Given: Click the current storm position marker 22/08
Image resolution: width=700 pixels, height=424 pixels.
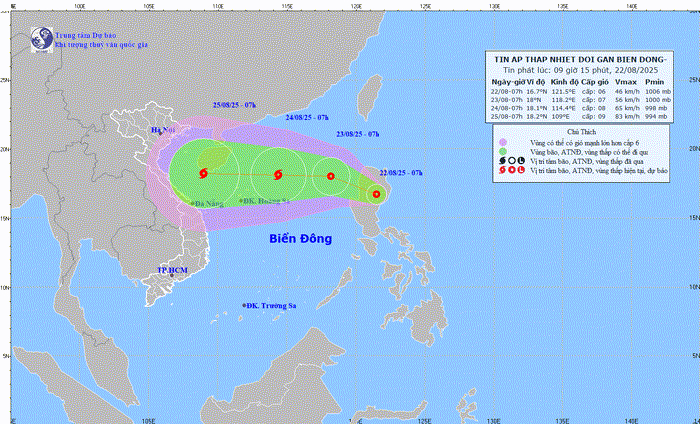Looking at the screenshot, I should [376, 194].
